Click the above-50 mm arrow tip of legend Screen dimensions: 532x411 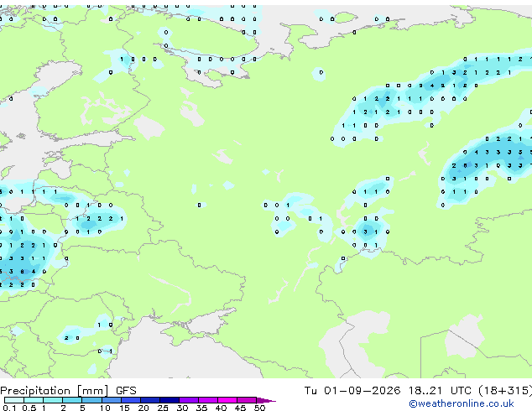(266, 400)
